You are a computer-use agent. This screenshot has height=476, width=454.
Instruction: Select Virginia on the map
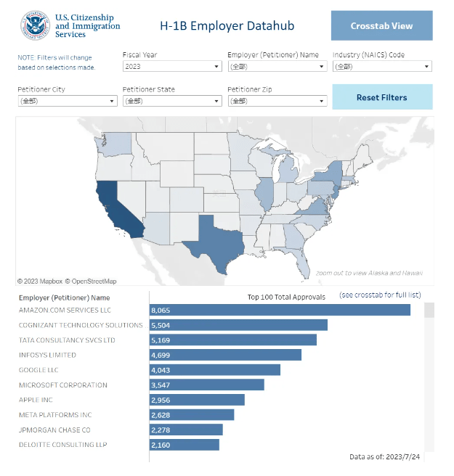pos(315,208)
